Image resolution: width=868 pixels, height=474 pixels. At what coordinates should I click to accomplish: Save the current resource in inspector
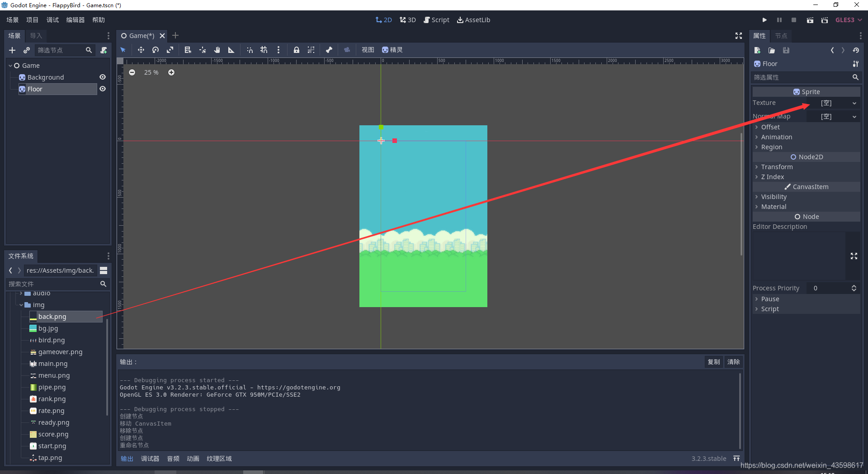pyautogui.click(x=786, y=50)
